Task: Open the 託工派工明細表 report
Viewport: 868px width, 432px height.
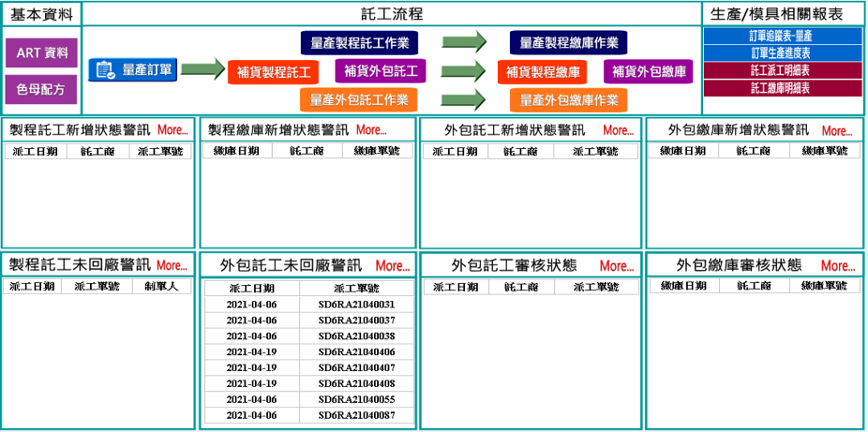Action: point(781,70)
